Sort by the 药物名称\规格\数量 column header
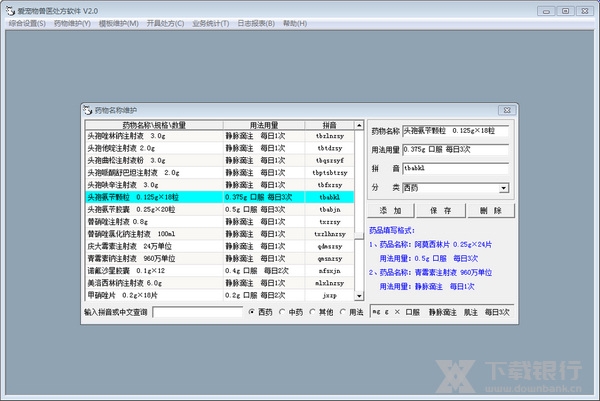The image size is (600, 401). pyautogui.click(x=154, y=125)
